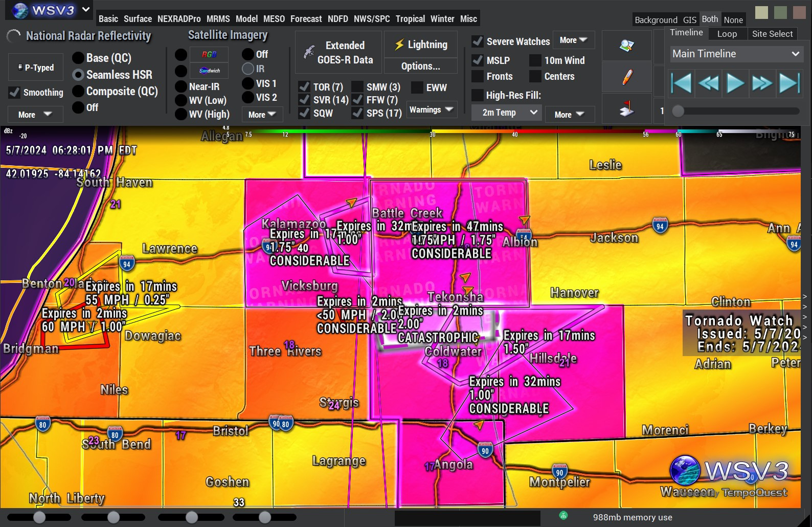Select Composite (QC) radar radio button
This screenshot has height=527, width=812.
(78, 91)
